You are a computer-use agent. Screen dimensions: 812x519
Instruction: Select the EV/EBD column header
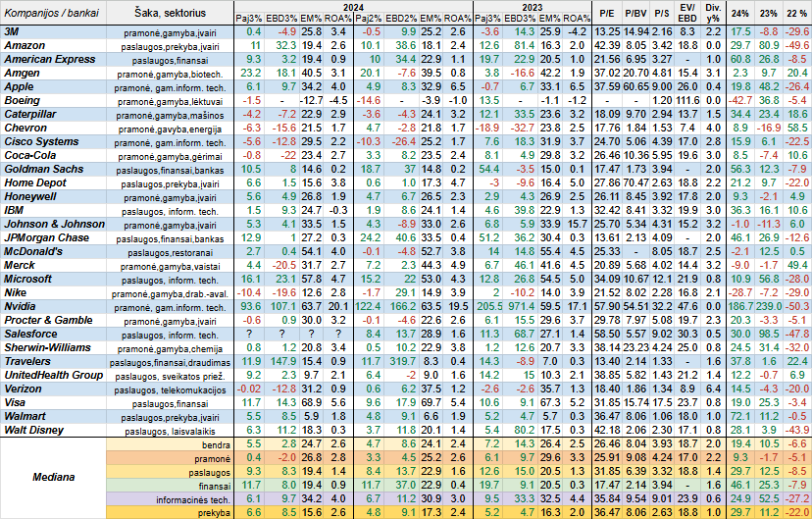(687, 13)
